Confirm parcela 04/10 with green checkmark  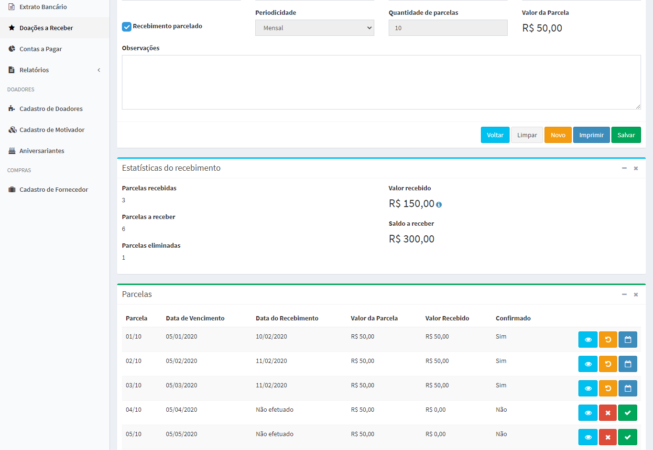coord(628,412)
